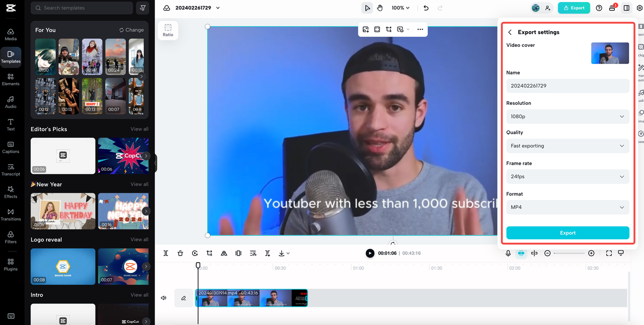Expand the Resolution 1080p dropdown
This screenshot has width=644, height=325.
(x=568, y=116)
